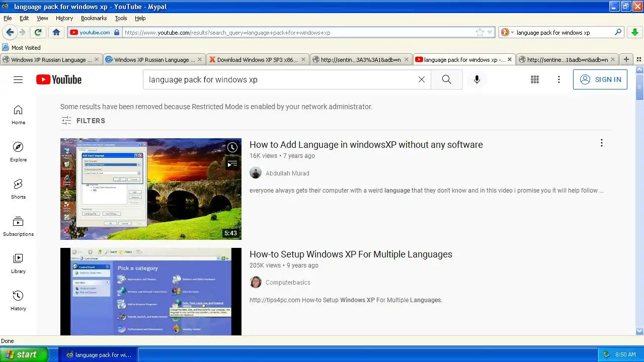Open title How-to Setup Windows XP For Multiple Languages

tap(351, 254)
